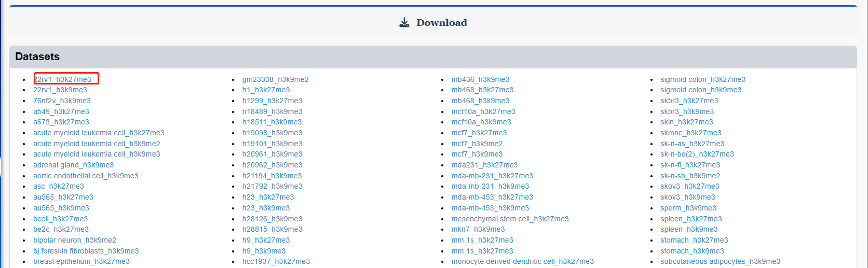Image resolution: width=868 pixels, height=268 pixels.
Task: Open acute myeloid leukemia cell_h3k9me2 link
Action: pos(97,144)
